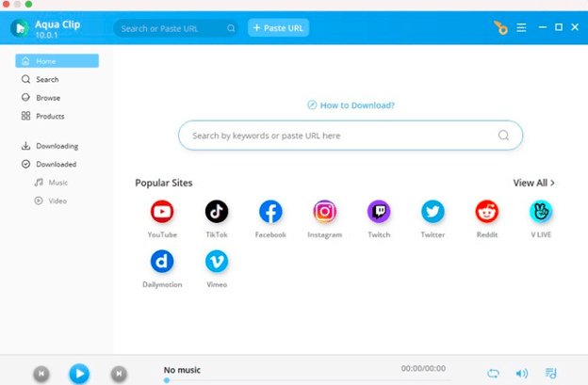Open Downloading list
This screenshot has width=588, height=385.
57,146
